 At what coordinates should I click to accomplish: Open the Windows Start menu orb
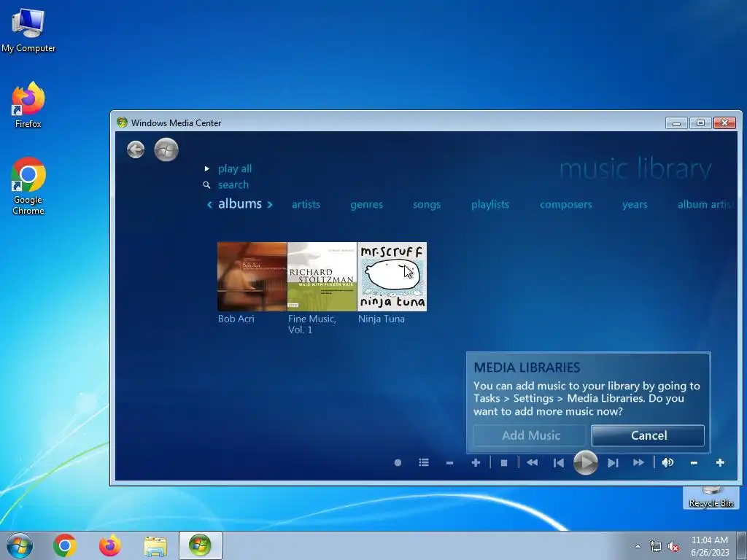[20, 545]
